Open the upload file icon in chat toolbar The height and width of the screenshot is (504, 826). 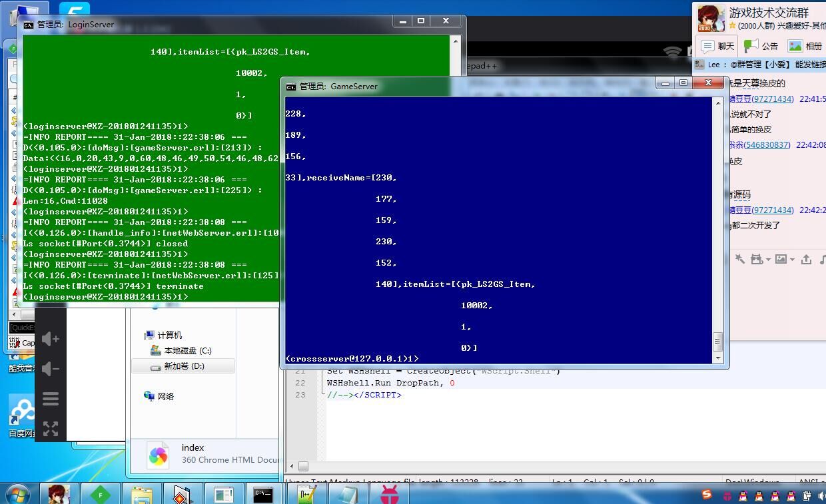pyautogui.click(x=806, y=259)
